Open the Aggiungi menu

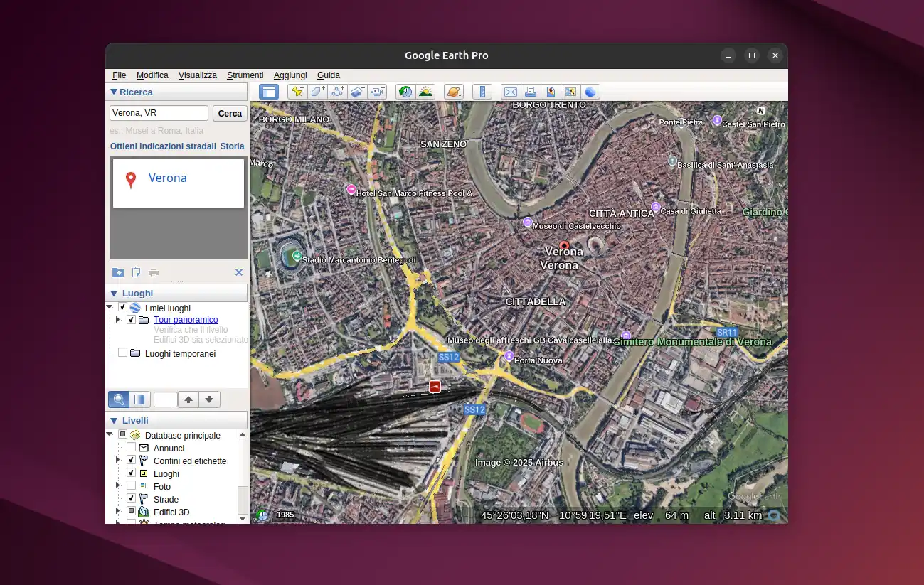tap(290, 75)
